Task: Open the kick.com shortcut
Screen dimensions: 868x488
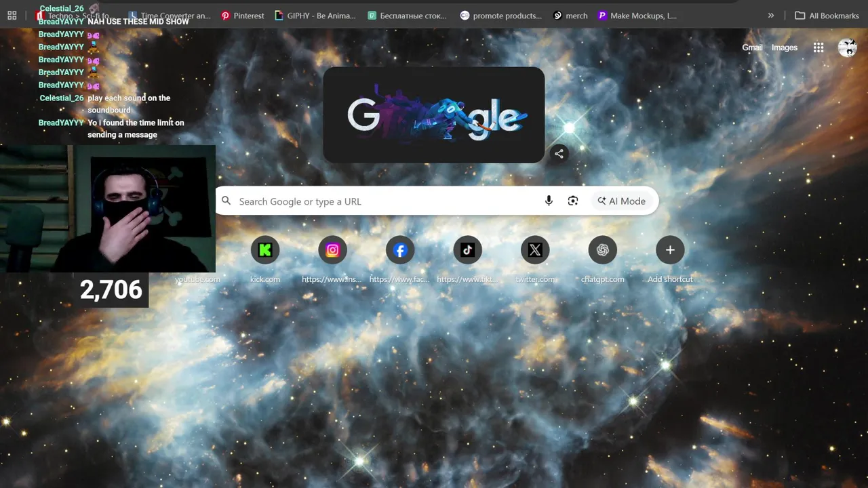Action: tap(265, 258)
